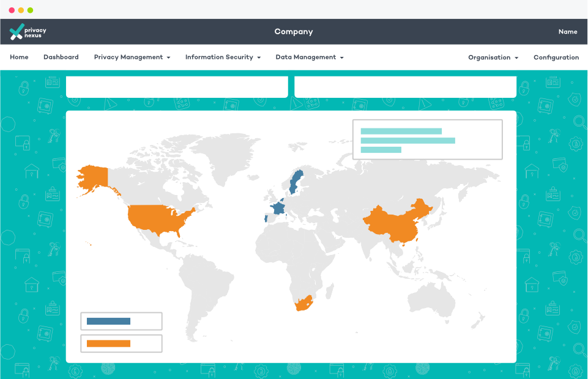This screenshot has width=588, height=379.
Task: Click the Name user label
Action: tap(568, 32)
